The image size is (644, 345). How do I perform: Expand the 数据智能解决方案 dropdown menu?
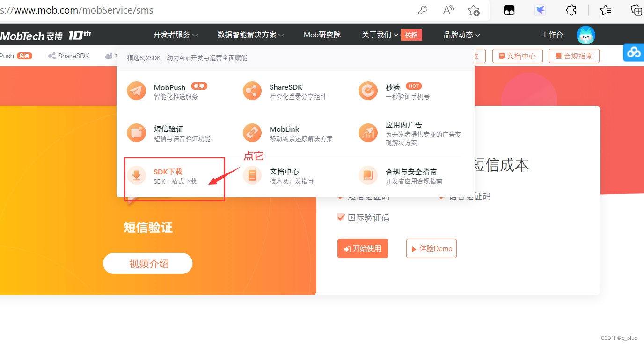point(251,35)
